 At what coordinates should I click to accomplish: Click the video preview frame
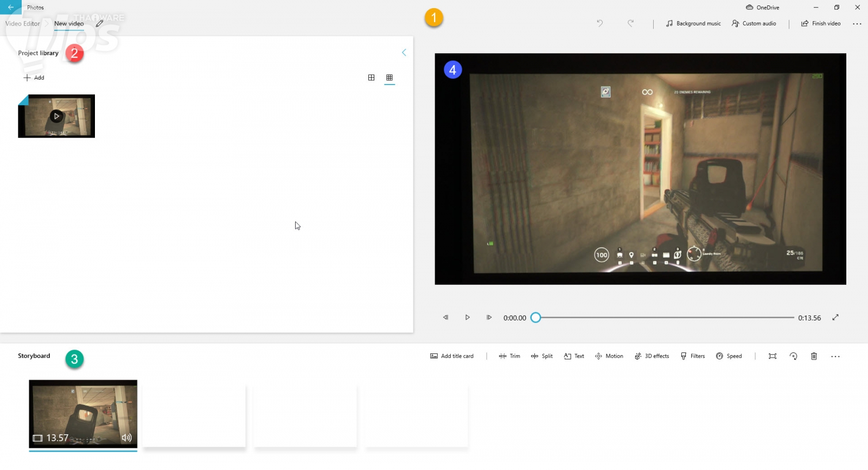pyautogui.click(x=640, y=169)
